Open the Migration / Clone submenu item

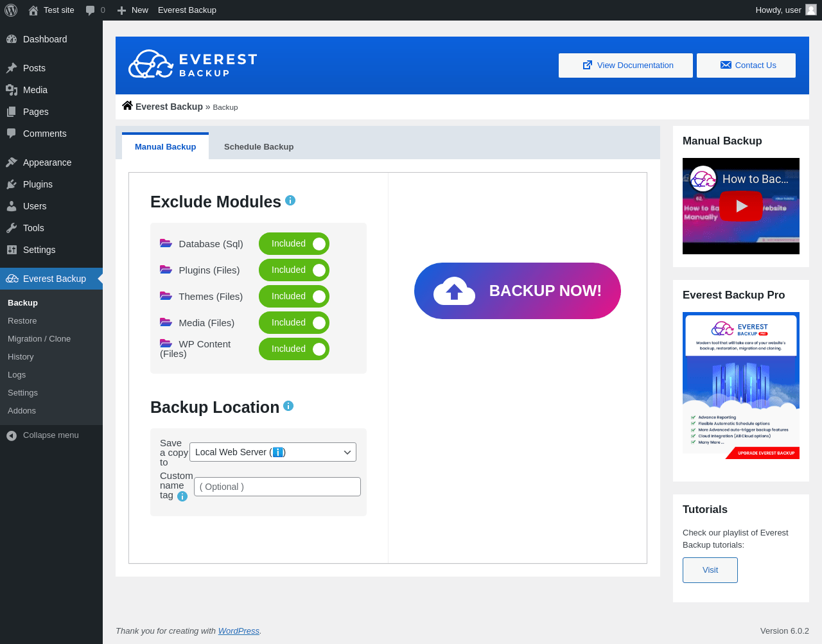(x=51, y=339)
